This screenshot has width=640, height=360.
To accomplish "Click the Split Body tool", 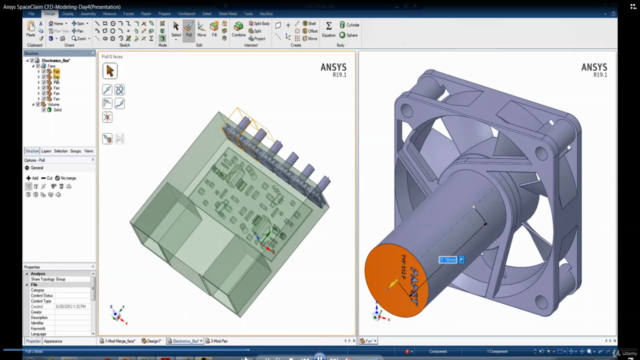I will [259, 24].
